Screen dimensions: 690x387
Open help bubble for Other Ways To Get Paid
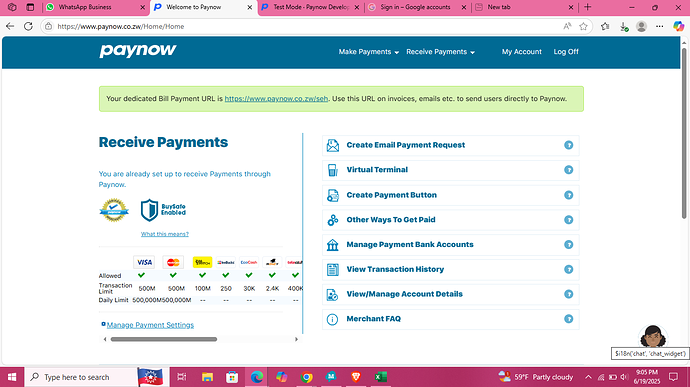coord(569,220)
